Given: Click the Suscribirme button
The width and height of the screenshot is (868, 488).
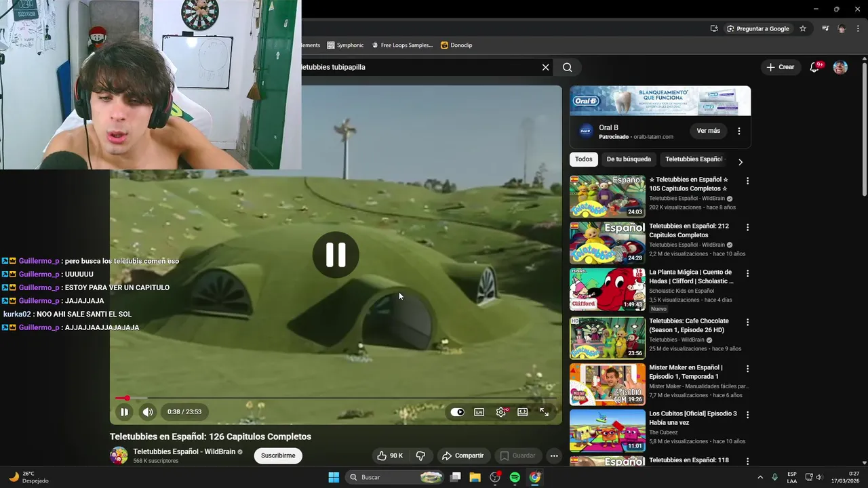Looking at the screenshot, I should point(278,455).
